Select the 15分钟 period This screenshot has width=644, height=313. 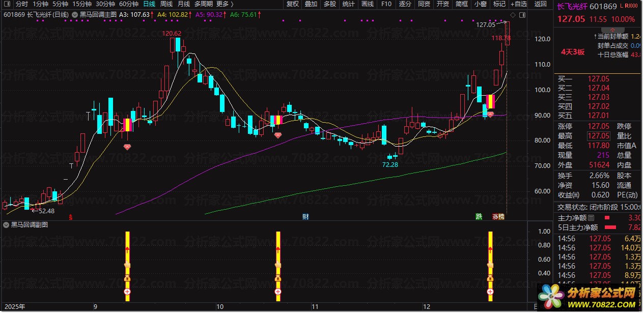(x=81, y=4)
